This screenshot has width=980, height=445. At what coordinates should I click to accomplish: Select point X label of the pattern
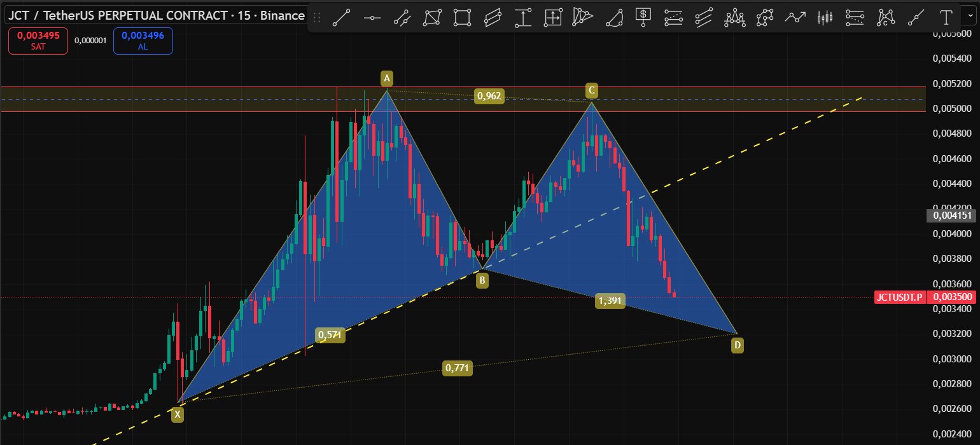point(178,415)
